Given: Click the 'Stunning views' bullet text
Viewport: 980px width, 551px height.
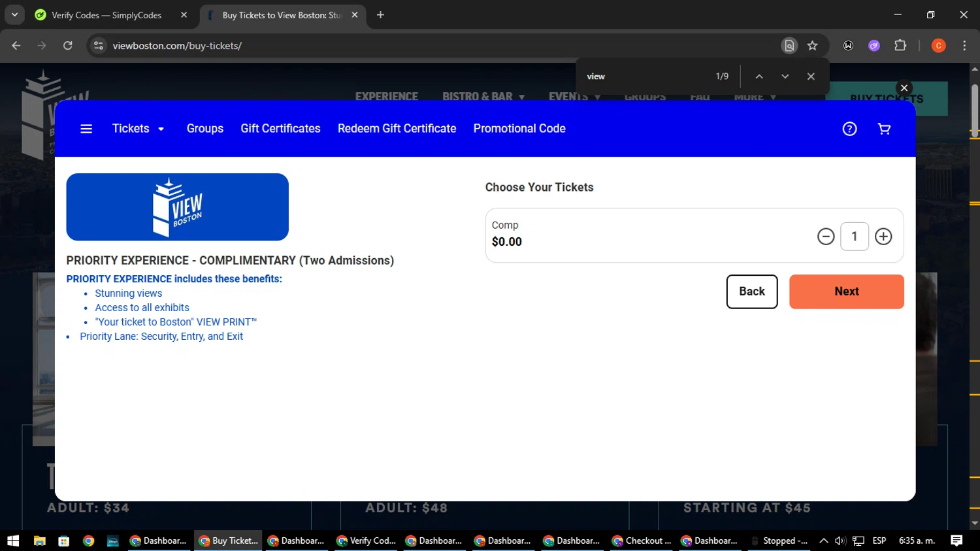Looking at the screenshot, I should point(129,293).
